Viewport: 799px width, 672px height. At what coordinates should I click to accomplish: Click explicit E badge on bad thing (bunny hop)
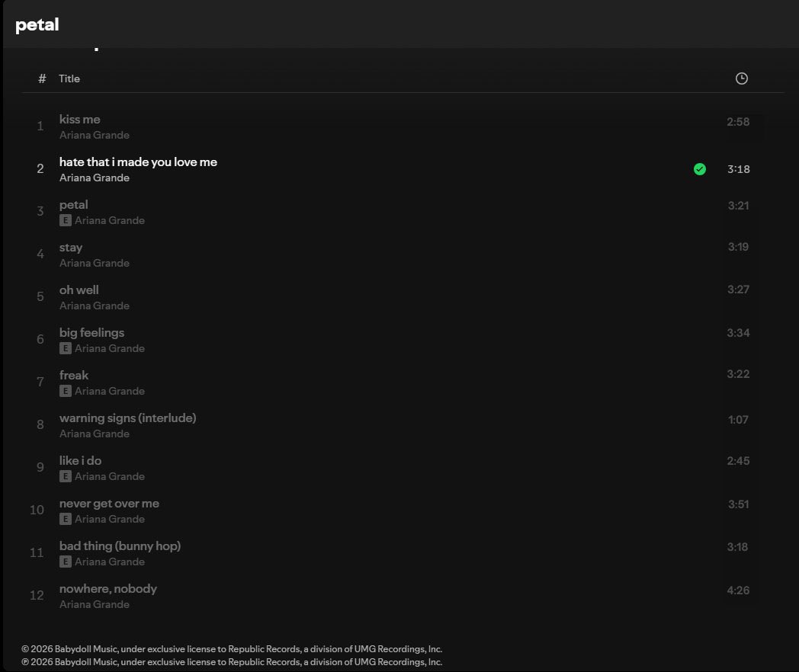66,562
